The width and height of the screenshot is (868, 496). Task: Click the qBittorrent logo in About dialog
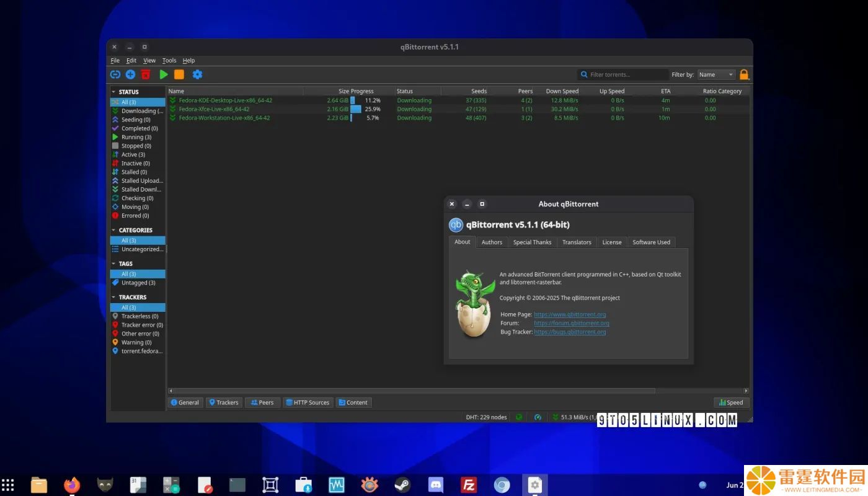[456, 224]
